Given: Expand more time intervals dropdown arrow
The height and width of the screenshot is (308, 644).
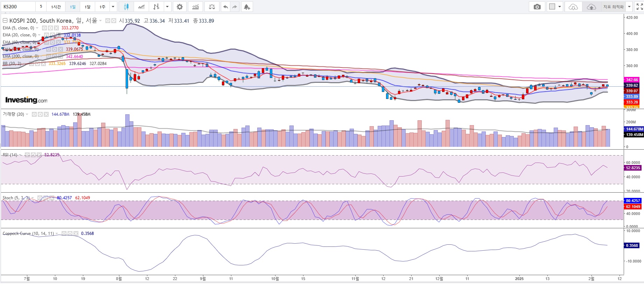Looking at the screenshot, I should pyautogui.click(x=113, y=7).
